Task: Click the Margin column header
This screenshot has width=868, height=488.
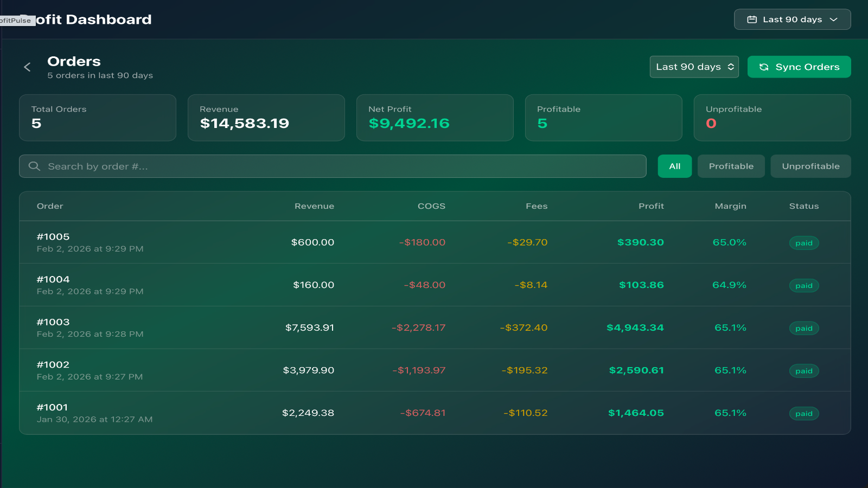Action: [730, 206]
